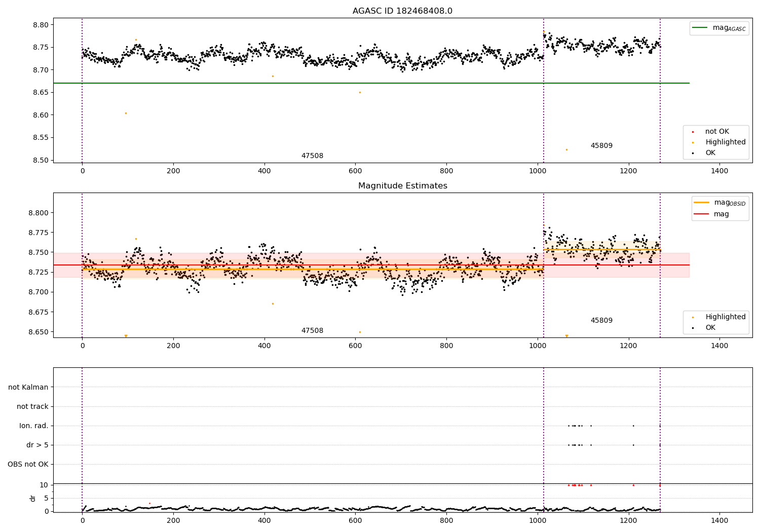Click the 'OBS not OK' row label
Screen dimensions: 760x532
pyautogui.click(x=28, y=464)
